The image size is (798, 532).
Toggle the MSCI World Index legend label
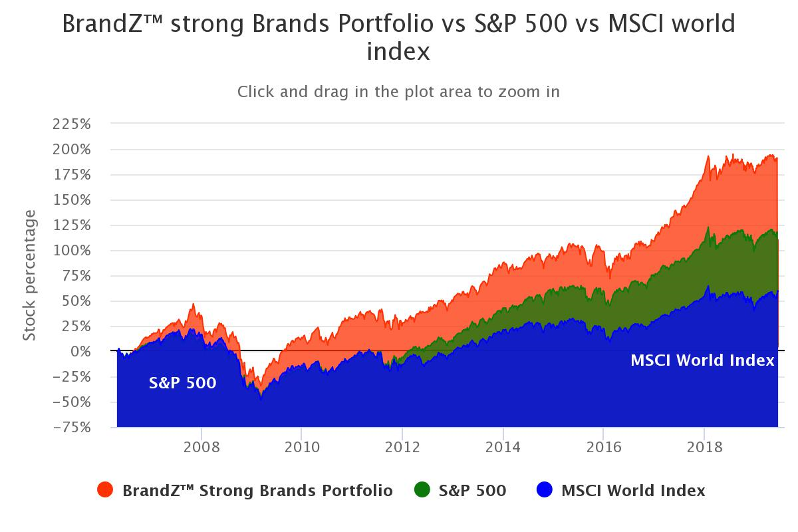pos(633,491)
